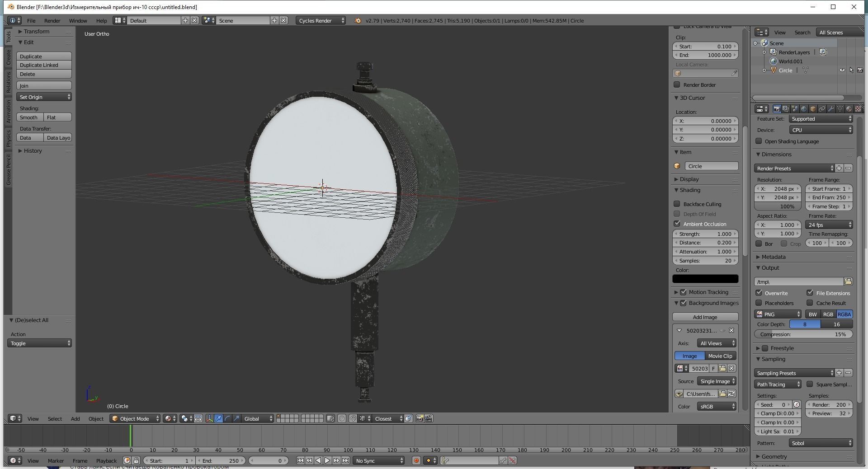Screen dimensions: 868x469
Task: Open the Render properties camera tab
Action: (x=777, y=109)
